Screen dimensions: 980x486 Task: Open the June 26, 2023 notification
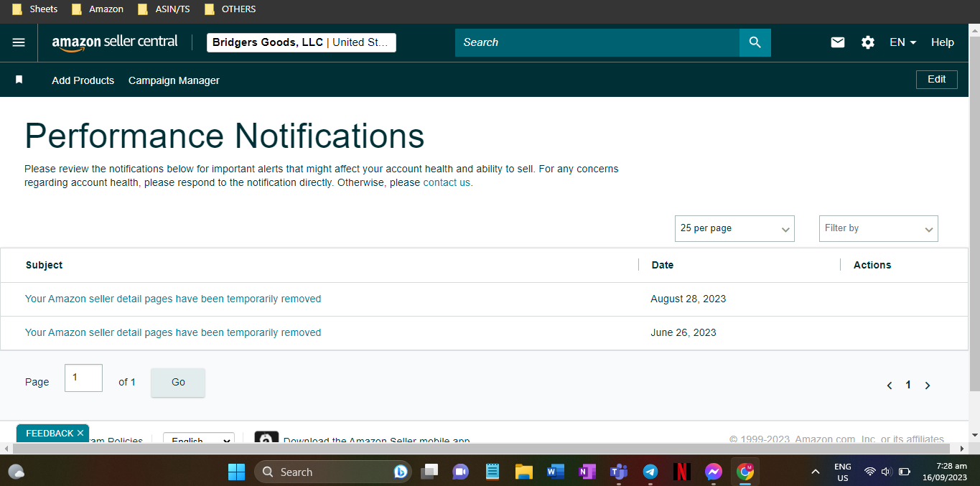(173, 332)
